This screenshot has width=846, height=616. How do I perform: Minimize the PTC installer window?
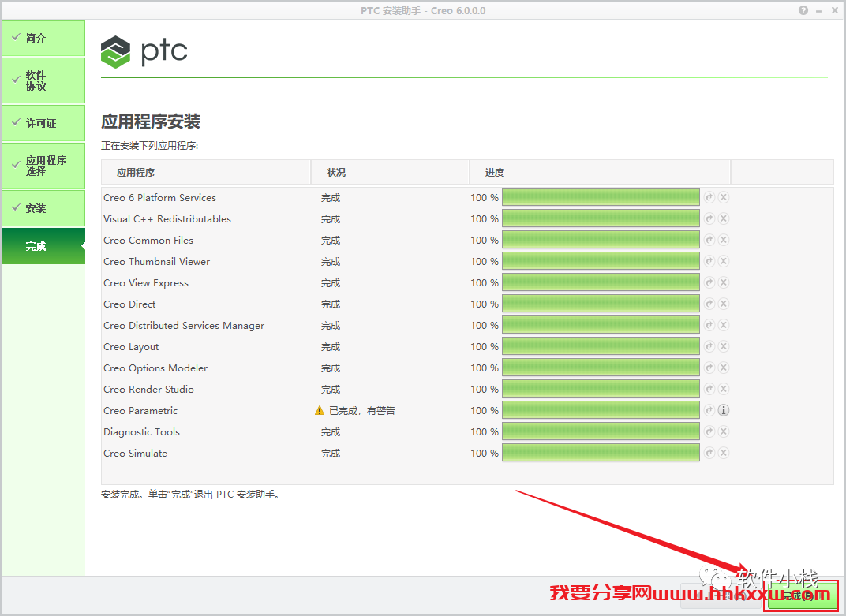pos(819,11)
